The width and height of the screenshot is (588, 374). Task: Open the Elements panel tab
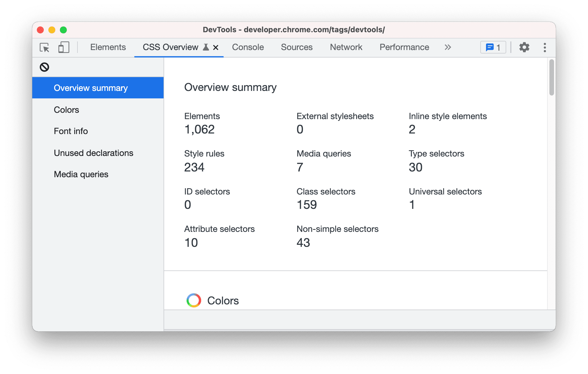108,47
